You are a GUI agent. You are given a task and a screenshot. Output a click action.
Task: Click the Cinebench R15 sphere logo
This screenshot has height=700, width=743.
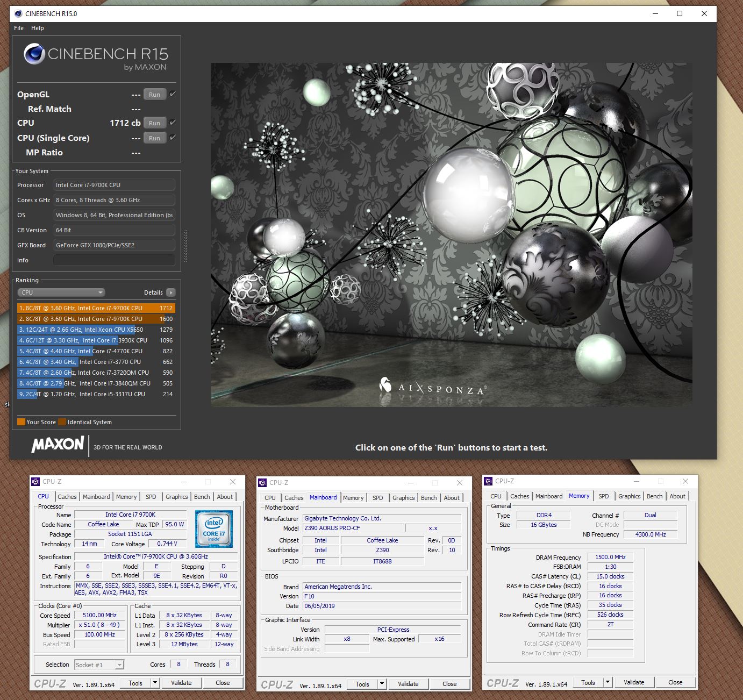[x=34, y=54]
